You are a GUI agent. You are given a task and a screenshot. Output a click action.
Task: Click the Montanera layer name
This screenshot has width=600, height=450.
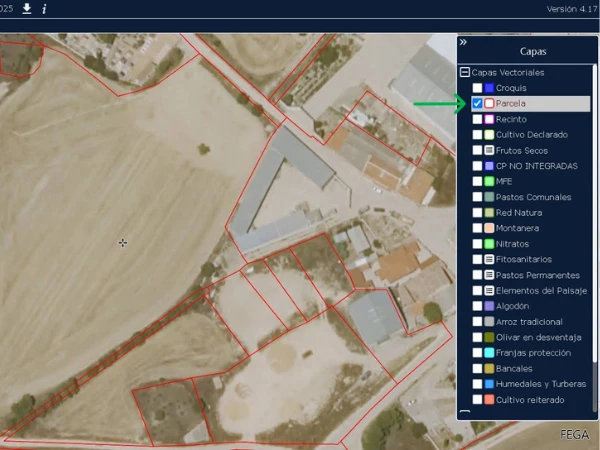coord(518,228)
